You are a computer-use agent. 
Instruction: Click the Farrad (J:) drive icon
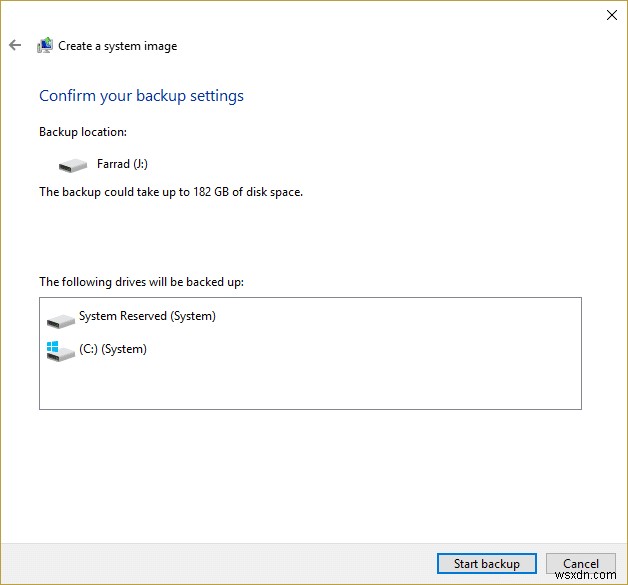click(72, 165)
